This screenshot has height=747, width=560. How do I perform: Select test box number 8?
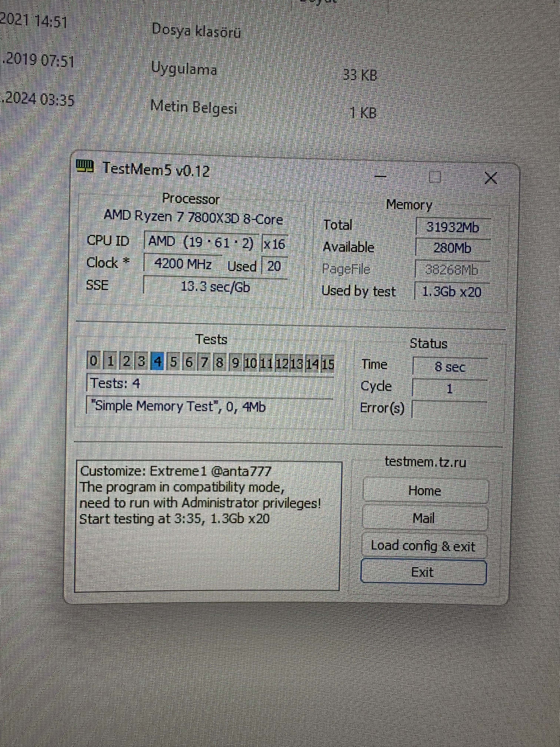tap(219, 362)
